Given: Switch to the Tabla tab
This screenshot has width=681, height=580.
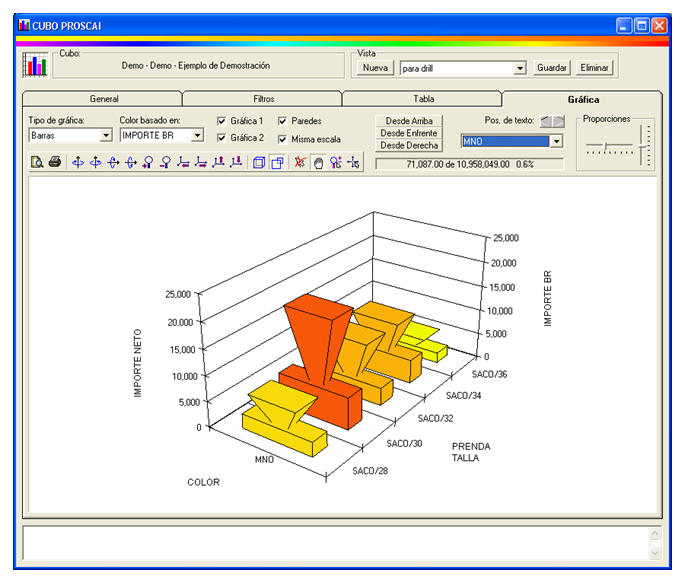Looking at the screenshot, I should pos(423,99).
